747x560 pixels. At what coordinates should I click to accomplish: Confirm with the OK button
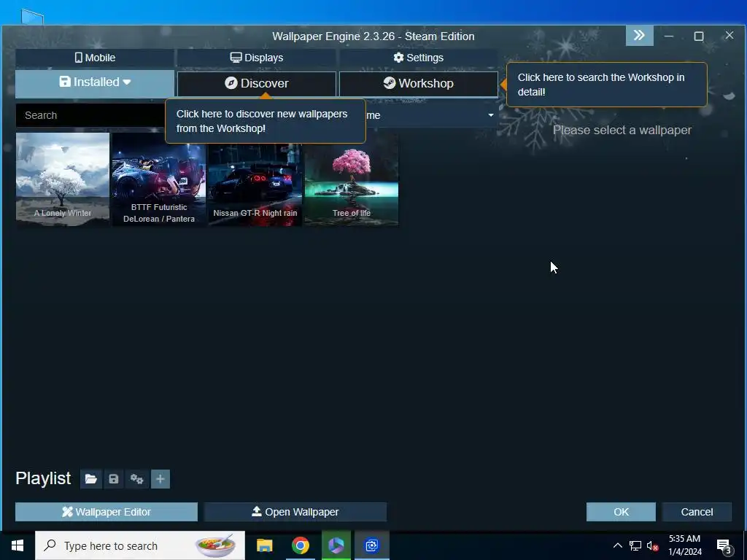pos(621,512)
